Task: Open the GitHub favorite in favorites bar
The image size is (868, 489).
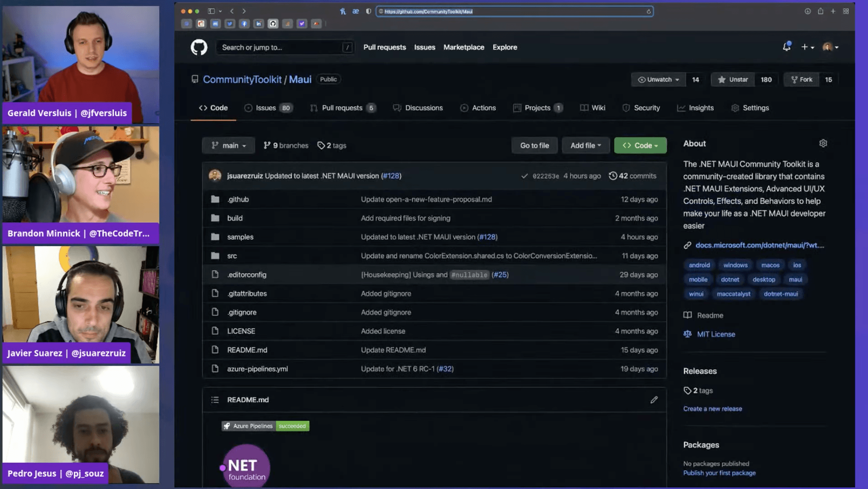Action: coord(273,24)
